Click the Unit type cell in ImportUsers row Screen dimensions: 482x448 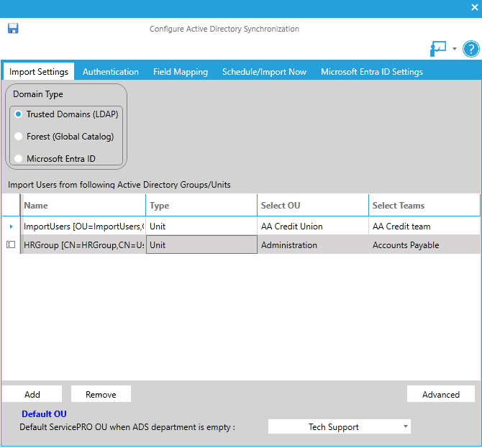tap(201, 226)
